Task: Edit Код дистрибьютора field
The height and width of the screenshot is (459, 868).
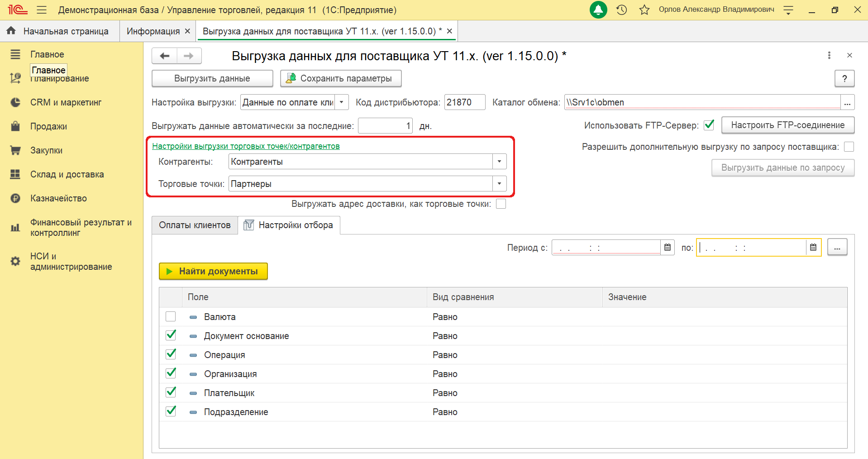Action: (x=465, y=102)
